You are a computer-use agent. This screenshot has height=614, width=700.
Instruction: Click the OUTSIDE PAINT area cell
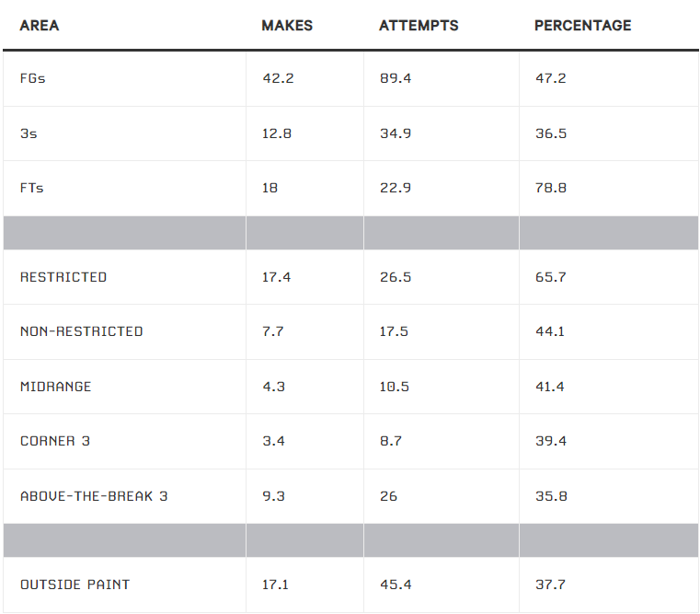point(75,585)
